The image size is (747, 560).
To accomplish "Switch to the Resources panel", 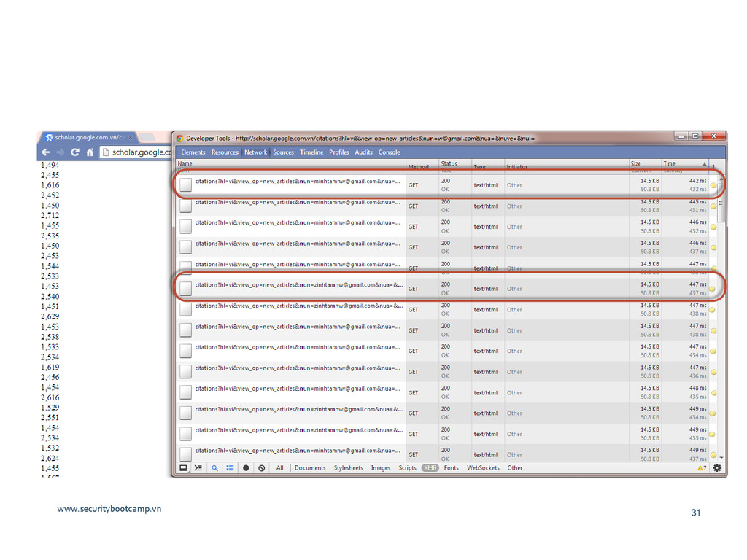I will point(225,152).
